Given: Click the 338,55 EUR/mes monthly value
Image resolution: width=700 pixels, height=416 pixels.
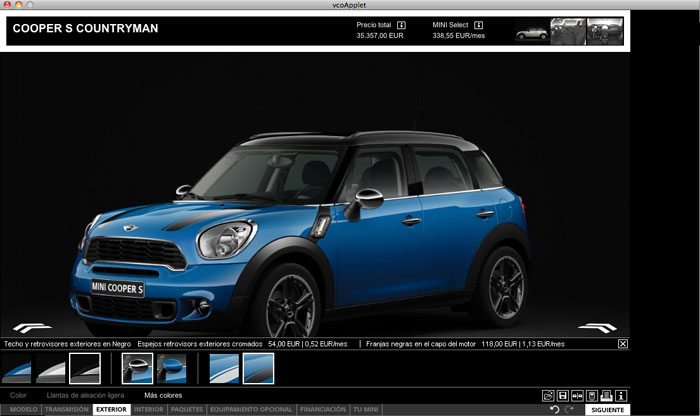Looking at the screenshot, I should [x=458, y=36].
